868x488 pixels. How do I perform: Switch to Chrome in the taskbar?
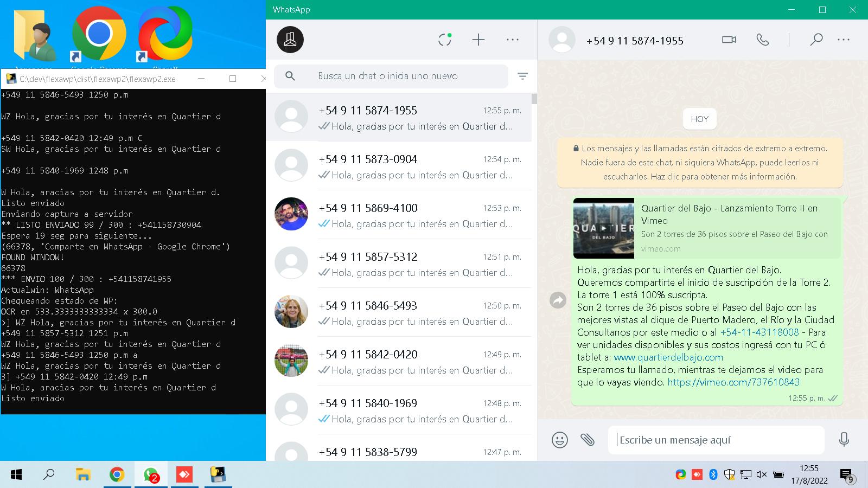coord(117,475)
